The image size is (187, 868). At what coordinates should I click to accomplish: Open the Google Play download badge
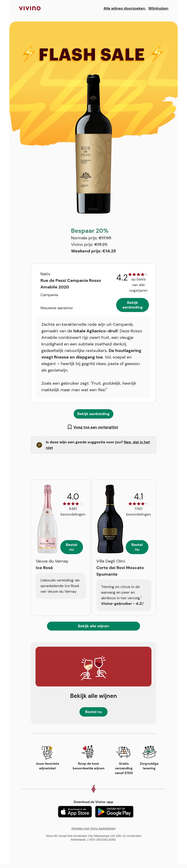pos(114,812)
